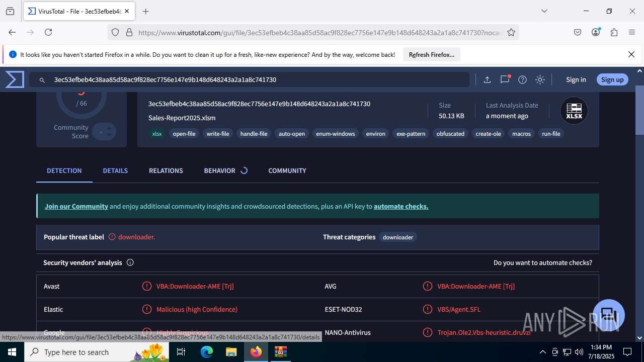Viewport: 644px width, 362px height.
Task: Open the Firefox View icon
Action: tap(10, 11)
